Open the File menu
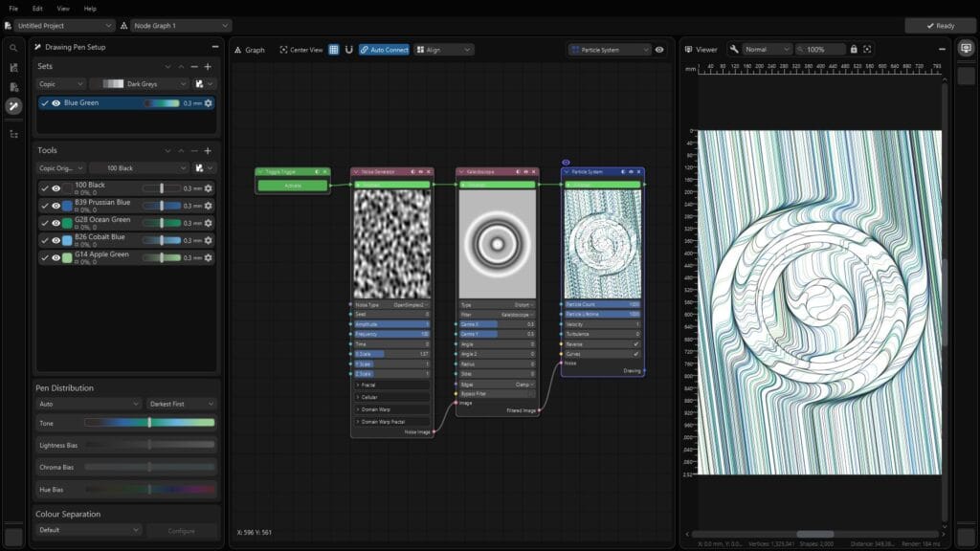The image size is (980, 551). tap(13, 9)
